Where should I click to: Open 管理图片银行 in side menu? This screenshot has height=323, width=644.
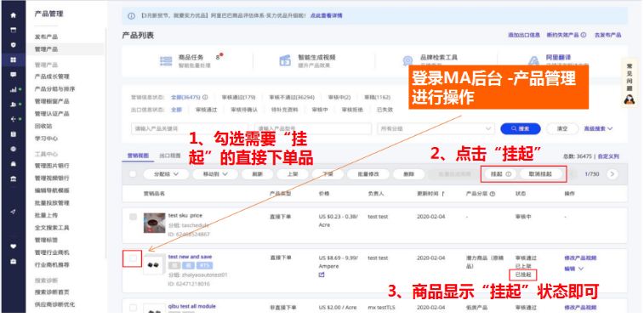coord(52,166)
